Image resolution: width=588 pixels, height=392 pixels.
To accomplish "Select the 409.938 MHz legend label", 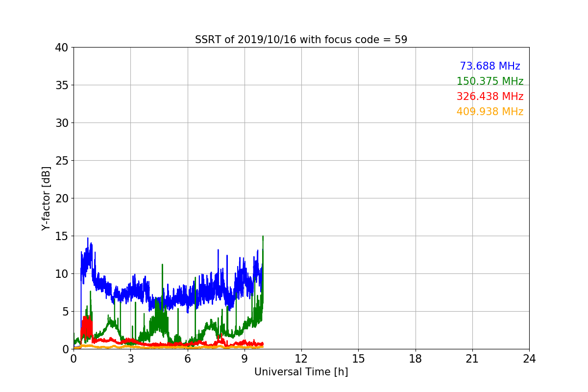I will (x=490, y=112).
